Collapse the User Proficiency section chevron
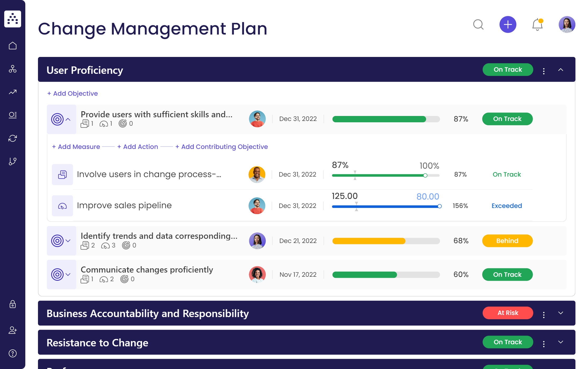Image resolution: width=588 pixels, height=369 pixels. tap(561, 69)
